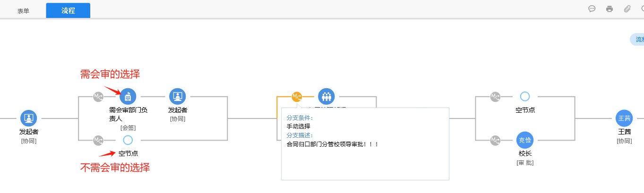644x193 pixels.
Task: Click the 发起者 node icon after 需会审部门负责人
Action: pos(177,96)
